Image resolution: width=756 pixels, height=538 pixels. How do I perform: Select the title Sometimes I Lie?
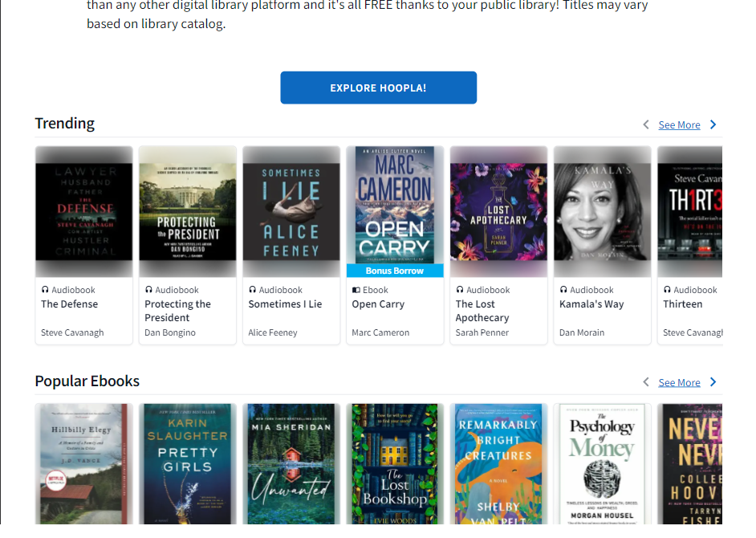tap(285, 304)
